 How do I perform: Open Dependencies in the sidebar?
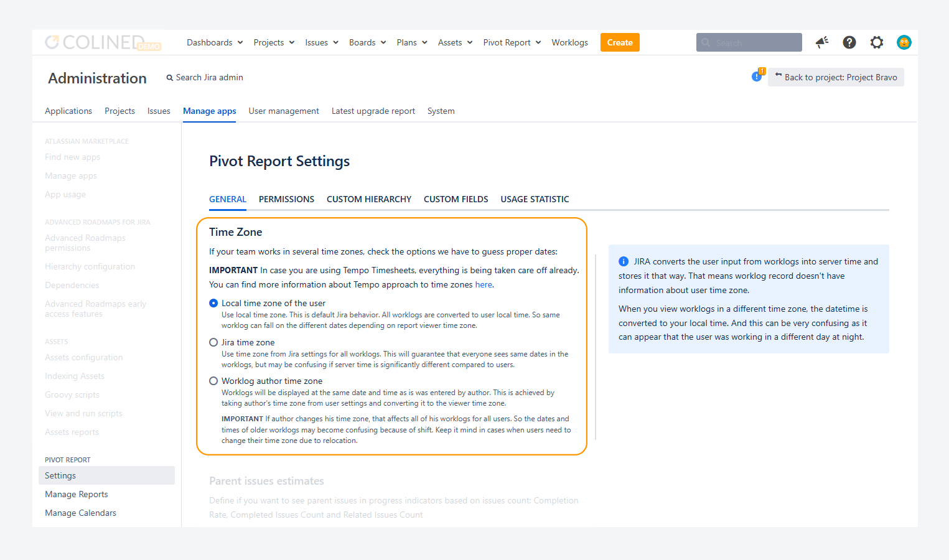[72, 285]
